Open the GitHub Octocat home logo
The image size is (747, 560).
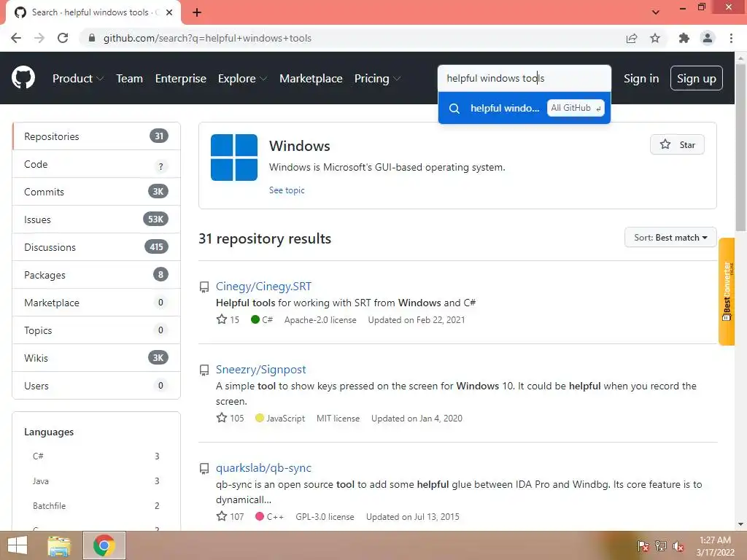23,78
